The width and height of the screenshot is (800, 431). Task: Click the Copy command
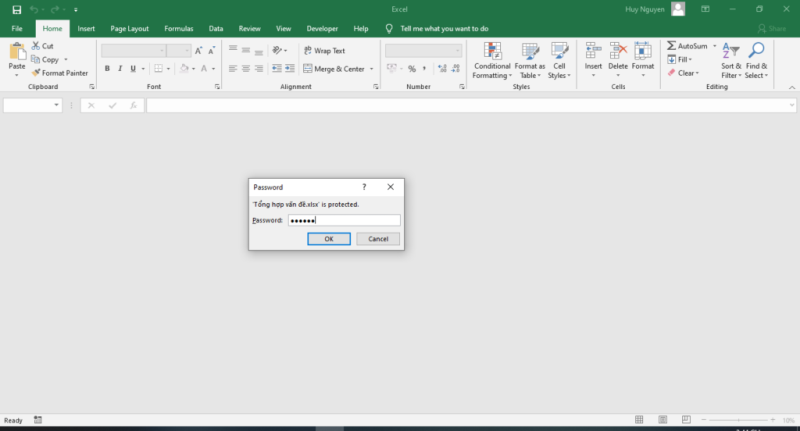click(45, 60)
